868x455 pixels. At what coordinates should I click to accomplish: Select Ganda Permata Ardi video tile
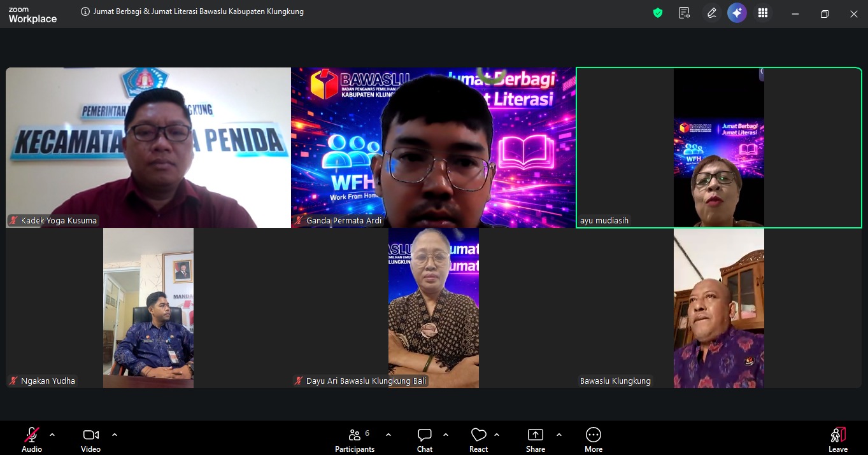(434, 148)
